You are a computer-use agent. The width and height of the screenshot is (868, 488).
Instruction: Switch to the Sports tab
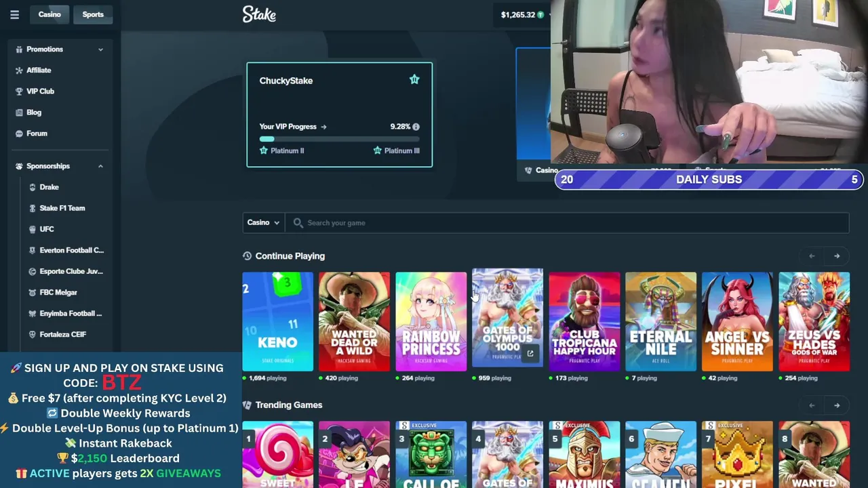click(x=93, y=14)
